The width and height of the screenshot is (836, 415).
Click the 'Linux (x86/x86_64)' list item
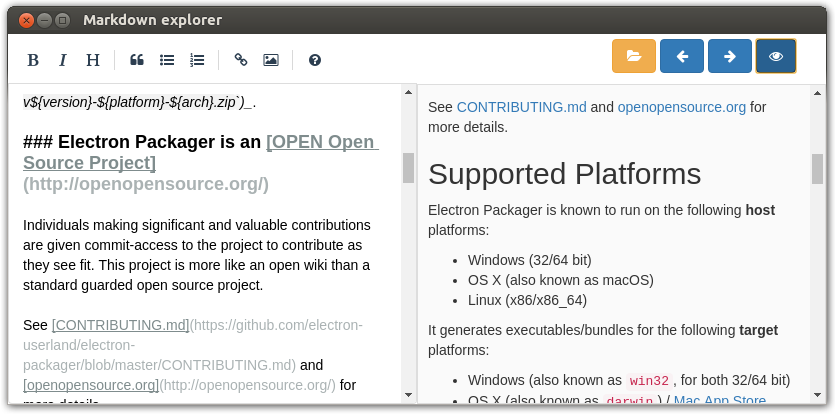527,300
